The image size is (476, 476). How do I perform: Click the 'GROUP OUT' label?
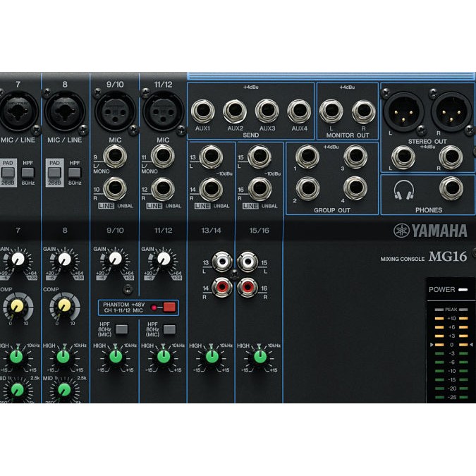click(332, 210)
